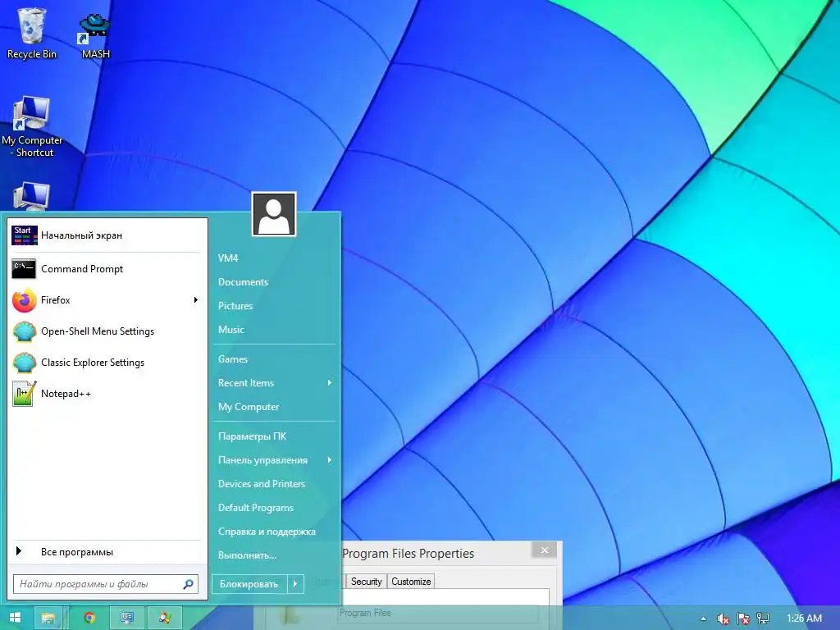The height and width of the screenshot is (630, 840).
Task: Open Classic Explorer Settings
Action: (107, 362)
